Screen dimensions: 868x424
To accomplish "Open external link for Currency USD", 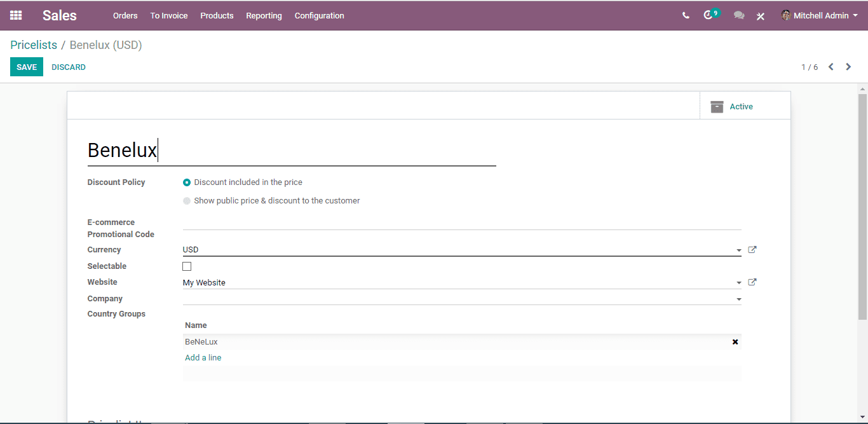I will pos(752,250).
